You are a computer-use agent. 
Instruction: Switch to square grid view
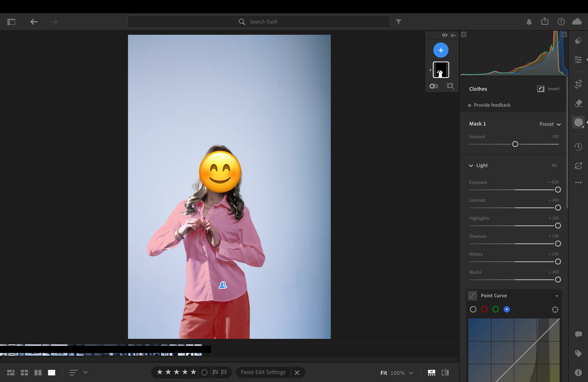24,373
